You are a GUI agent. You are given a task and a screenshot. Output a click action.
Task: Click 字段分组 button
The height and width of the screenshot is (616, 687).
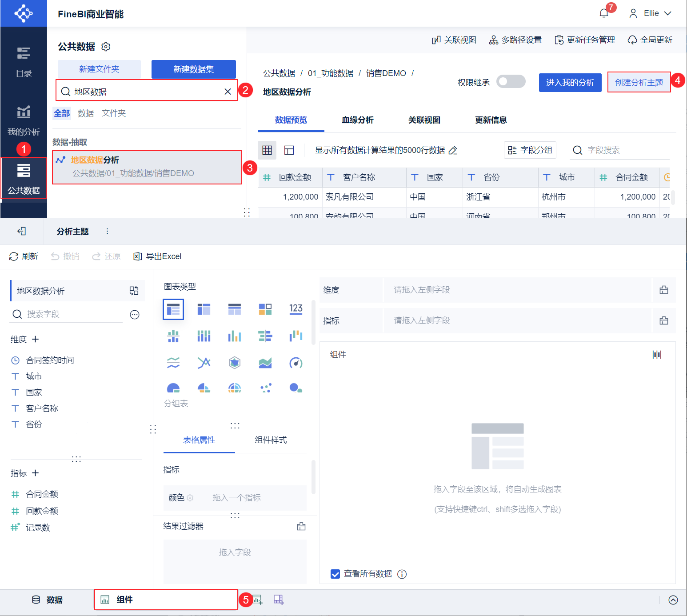(x=530, y=150)
